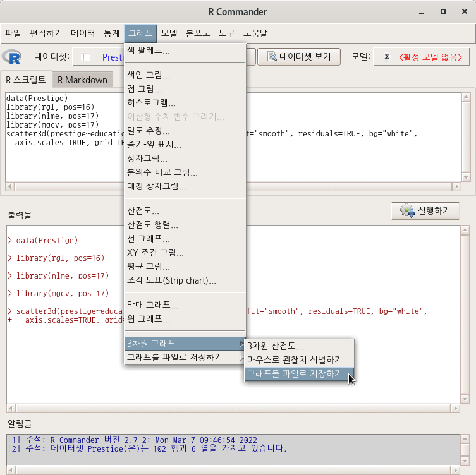Click scroll-up arrow of output pane scrollbar
This screenshot has width=476, height=475.
click(x=465, y=231)
